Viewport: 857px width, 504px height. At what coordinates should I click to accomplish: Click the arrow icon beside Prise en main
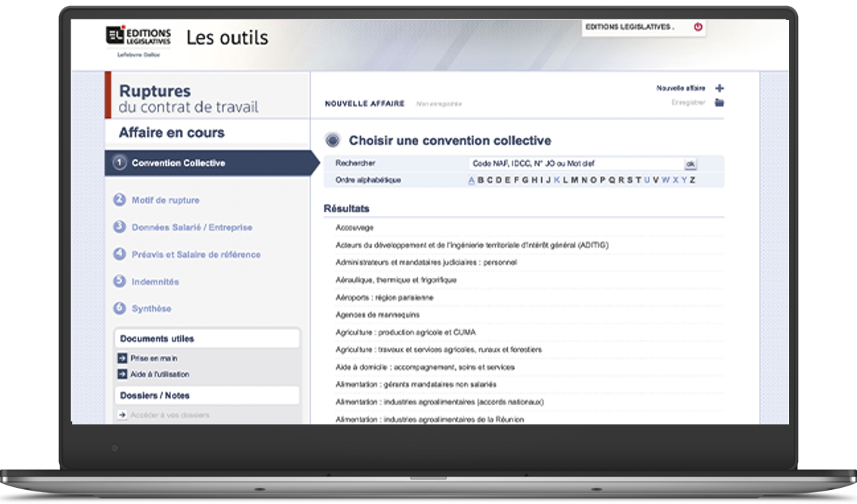pyautogui.click(x=122, y=358)
